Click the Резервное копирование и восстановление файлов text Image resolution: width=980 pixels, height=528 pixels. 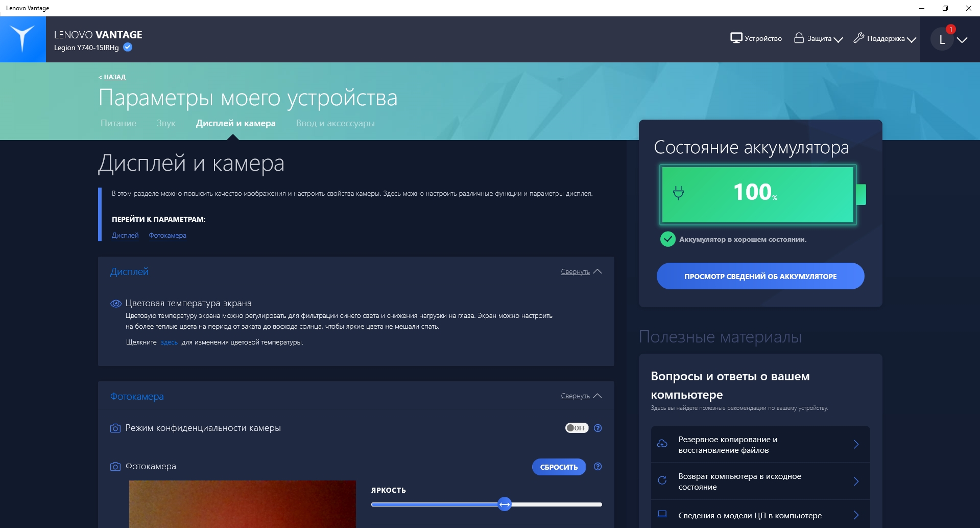point(728,445)
